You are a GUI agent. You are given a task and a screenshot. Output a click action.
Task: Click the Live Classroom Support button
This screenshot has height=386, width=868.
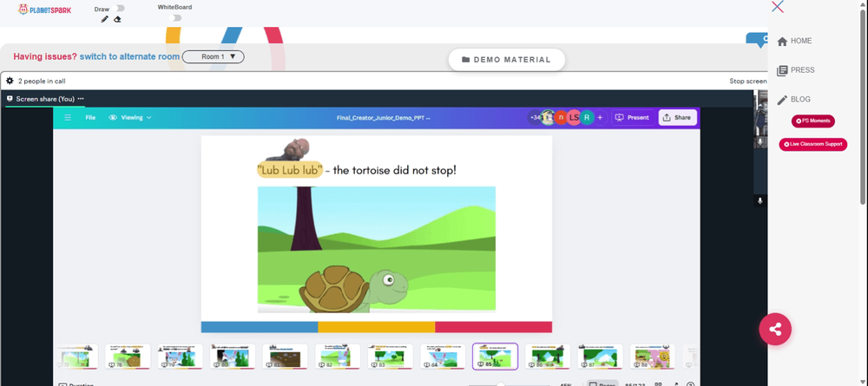click(812, 144)
